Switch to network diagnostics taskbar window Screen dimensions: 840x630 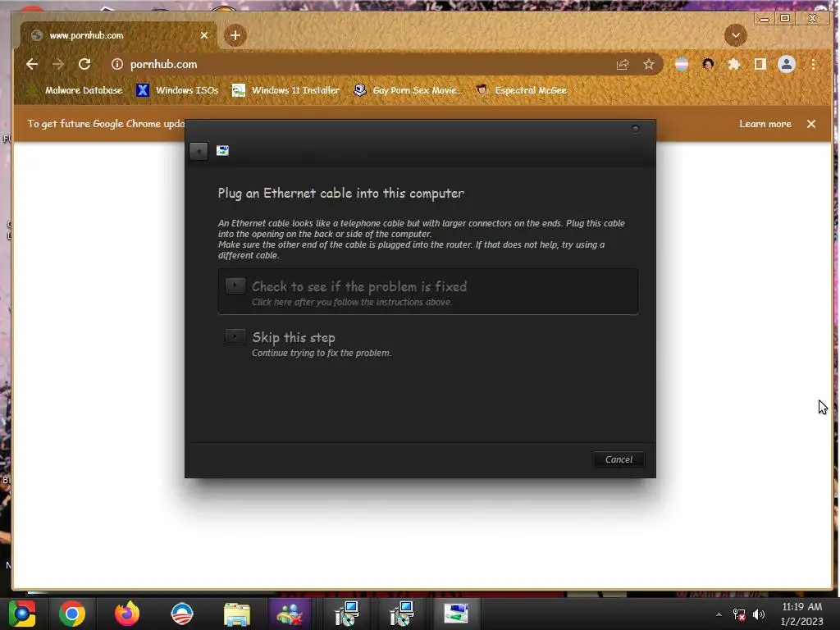click(x=456, y=614)
